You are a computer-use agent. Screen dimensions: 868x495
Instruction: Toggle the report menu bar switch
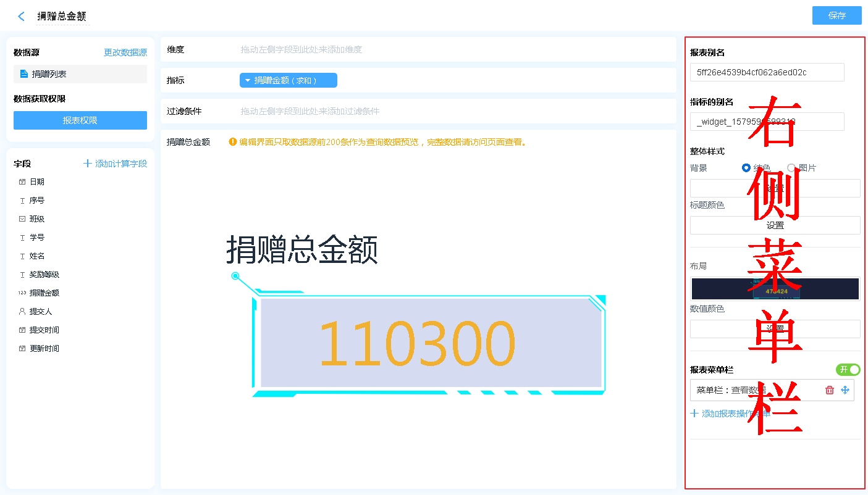click(x=848, y=370)
